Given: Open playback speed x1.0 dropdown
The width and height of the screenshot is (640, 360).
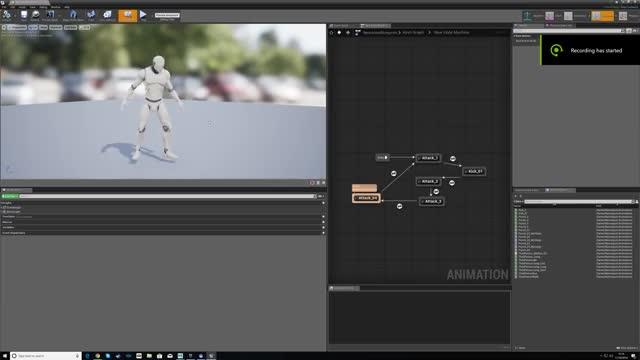Looking at the screenshot, I should (84, 27).
